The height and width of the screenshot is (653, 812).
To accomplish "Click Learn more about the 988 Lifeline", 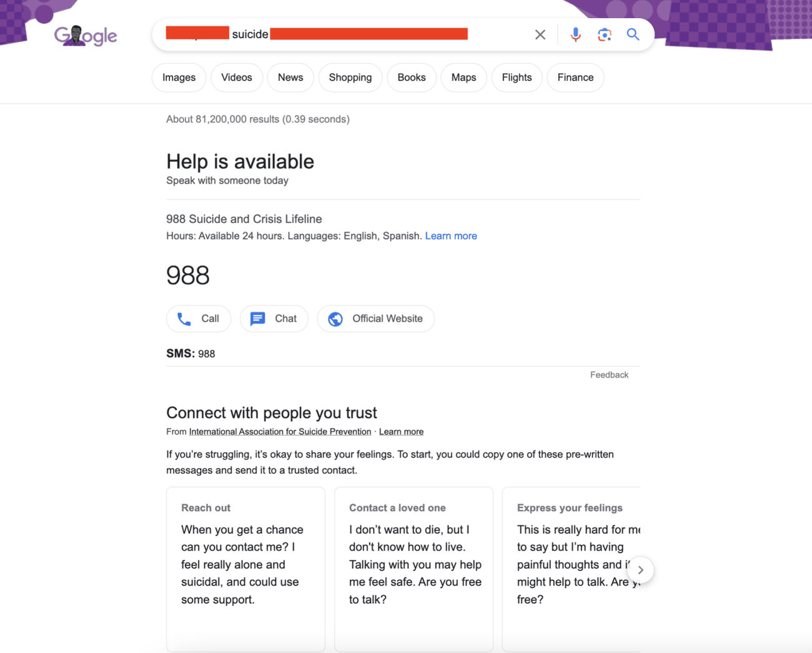I will tap(451, 235).
